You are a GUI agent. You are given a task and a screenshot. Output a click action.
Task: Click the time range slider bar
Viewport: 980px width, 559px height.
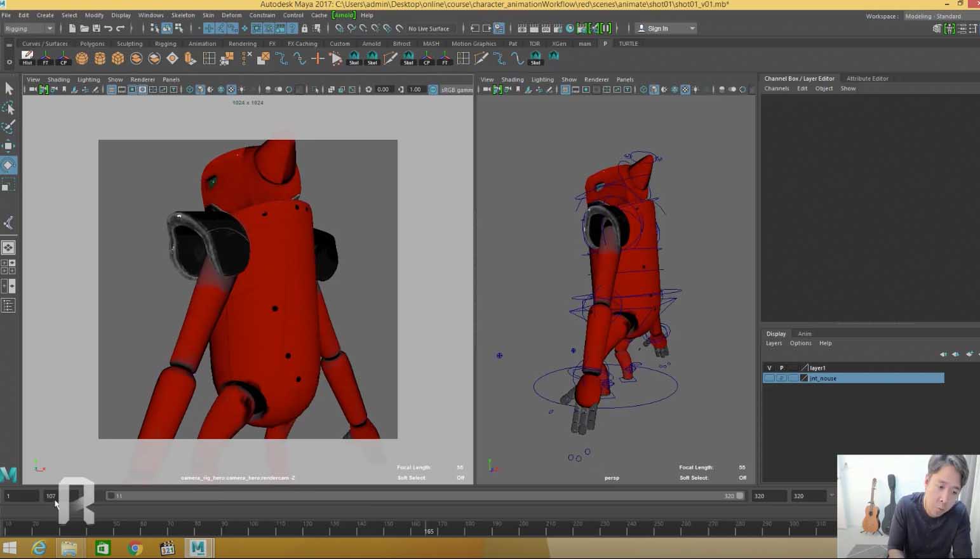coord(419,496)
